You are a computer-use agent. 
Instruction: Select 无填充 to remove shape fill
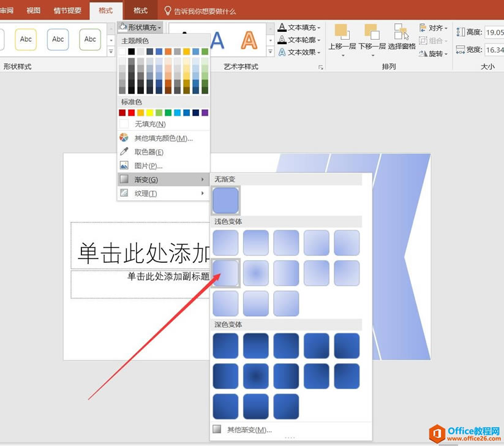point(145,124)
